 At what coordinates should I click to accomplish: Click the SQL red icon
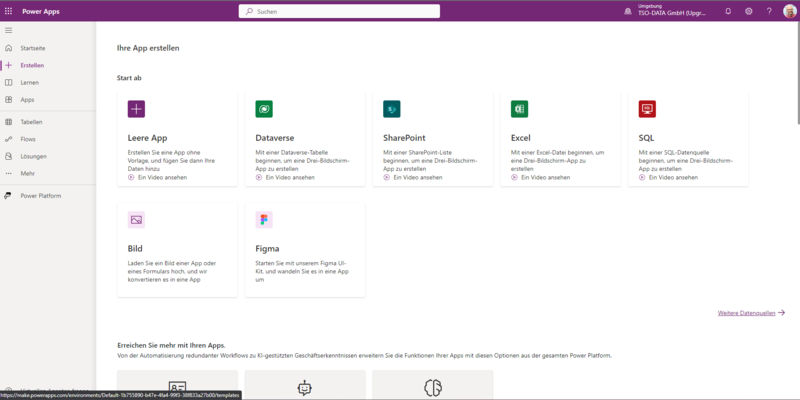pyautogui.click(x=647, y=109)
